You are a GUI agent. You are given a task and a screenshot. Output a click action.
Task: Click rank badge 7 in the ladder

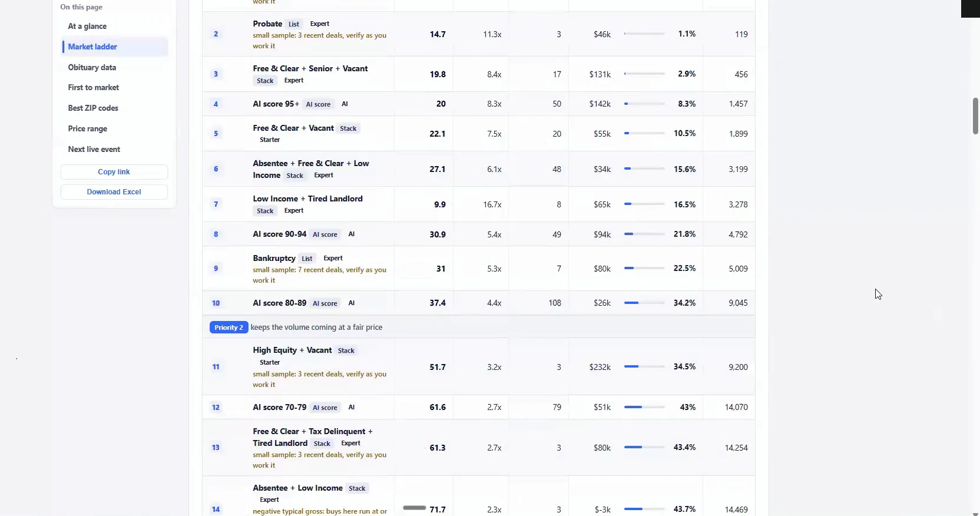(x=216, y=204)
